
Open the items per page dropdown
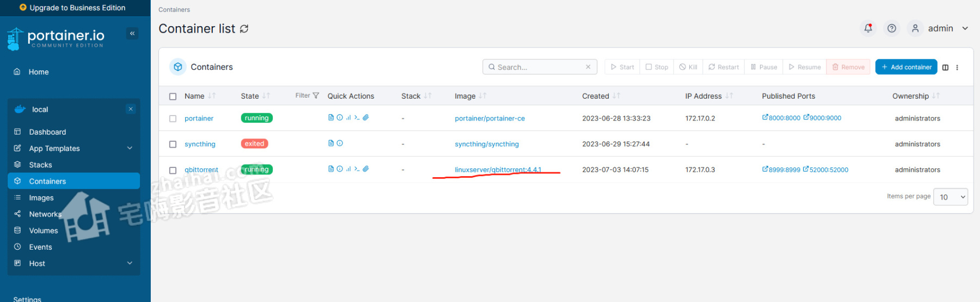[951, 197]
